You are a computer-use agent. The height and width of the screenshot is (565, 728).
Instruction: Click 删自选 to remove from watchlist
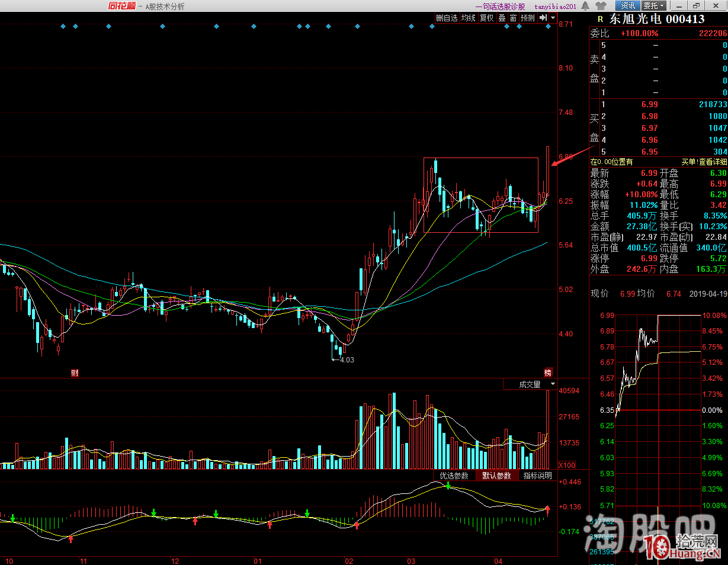click(x=447, y=18)
